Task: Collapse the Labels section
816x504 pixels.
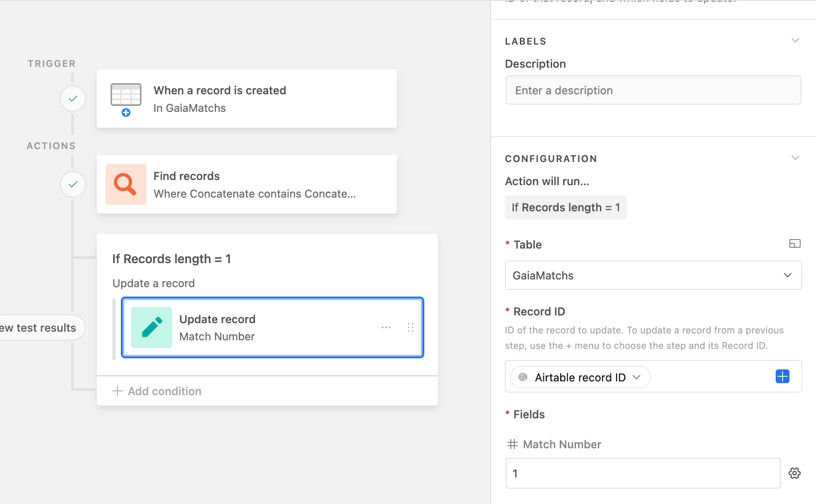Action: coord(795,41)
